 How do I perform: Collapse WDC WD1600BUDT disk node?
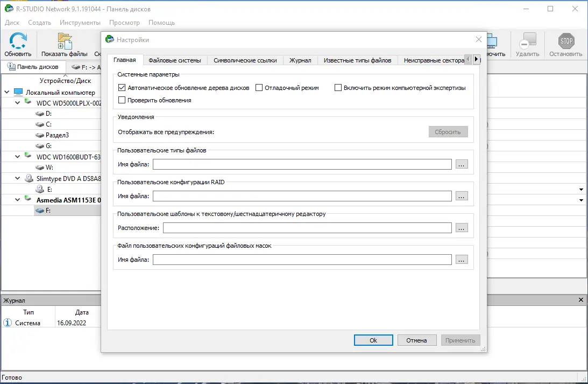[17, 157]
